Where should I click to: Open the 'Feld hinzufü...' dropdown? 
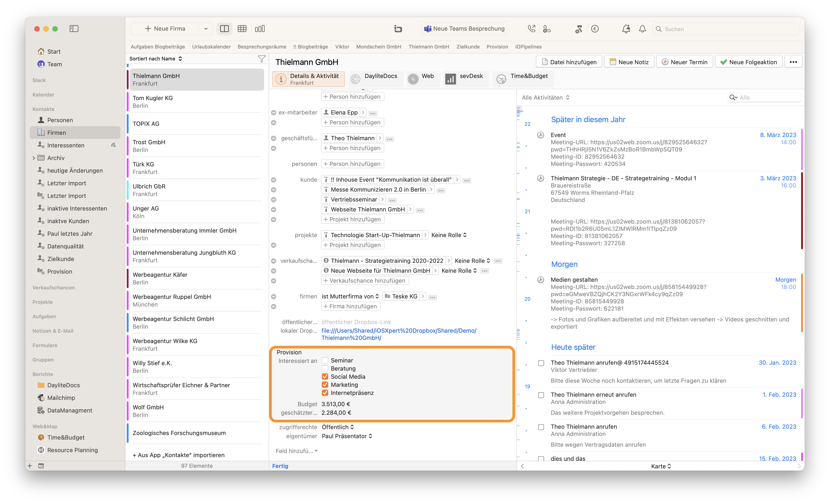296,451
